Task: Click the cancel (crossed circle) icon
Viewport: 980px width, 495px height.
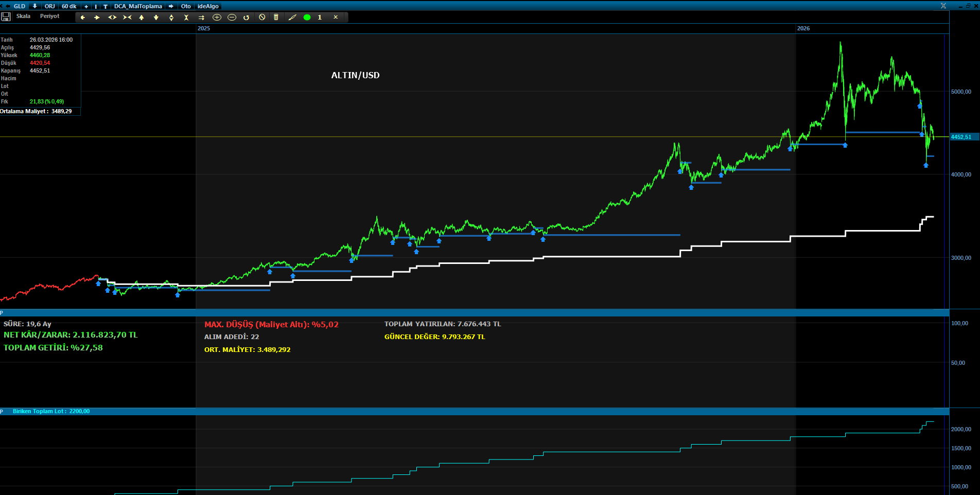Action: pyautogui.click(x=262, y=17)
